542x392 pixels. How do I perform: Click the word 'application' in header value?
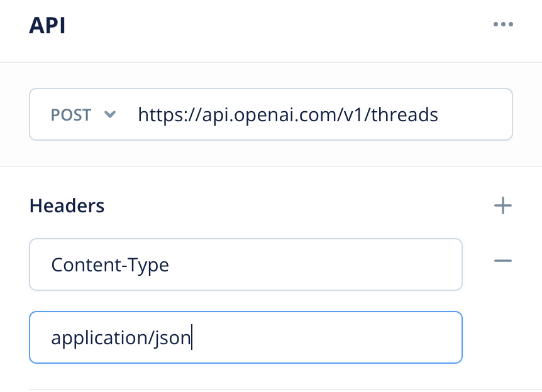tap(99, 338)
